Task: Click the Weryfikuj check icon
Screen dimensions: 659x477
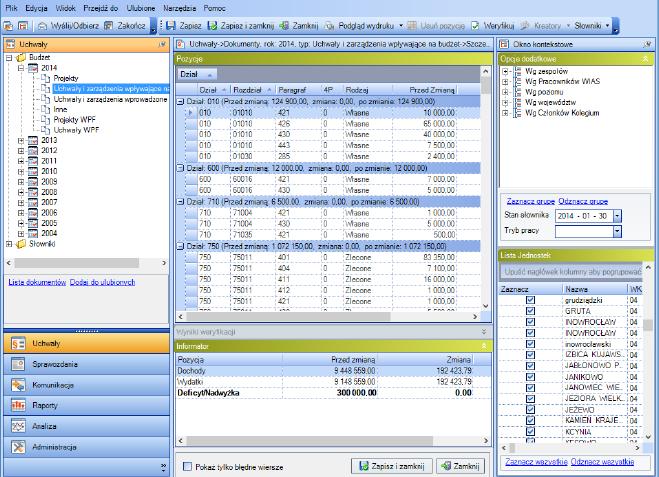Action: point(475,26)
